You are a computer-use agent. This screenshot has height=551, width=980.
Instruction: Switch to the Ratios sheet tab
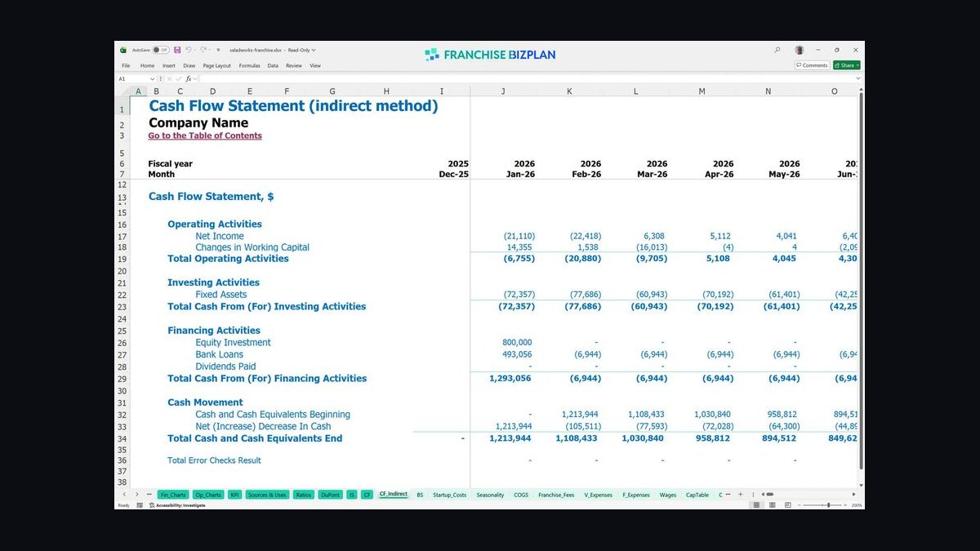pyautogui.click(x=303, y=495)
